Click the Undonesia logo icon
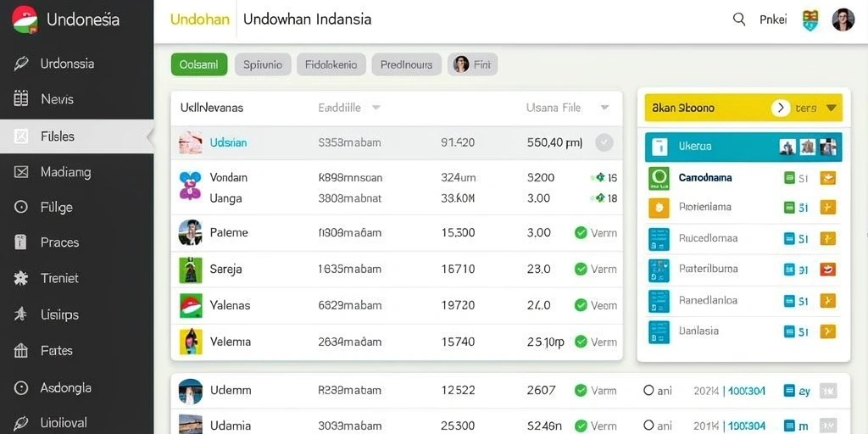Image resolution: width=868 pixels, height=434 pixels. (25, 19)
